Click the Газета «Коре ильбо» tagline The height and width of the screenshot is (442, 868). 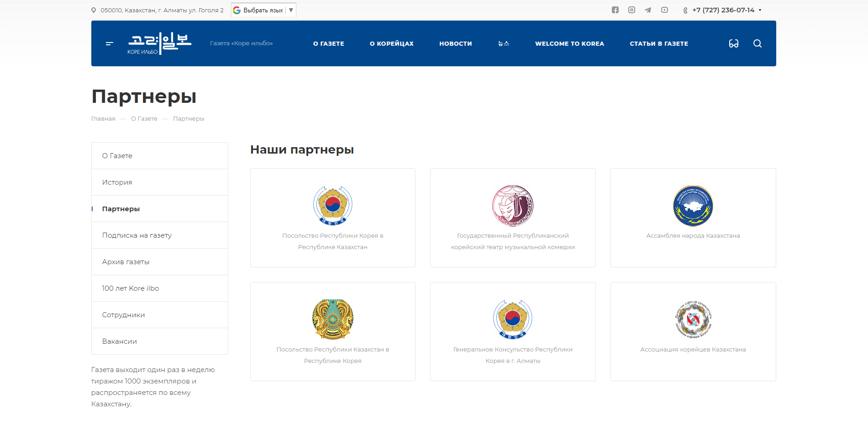tap(241, 43)
